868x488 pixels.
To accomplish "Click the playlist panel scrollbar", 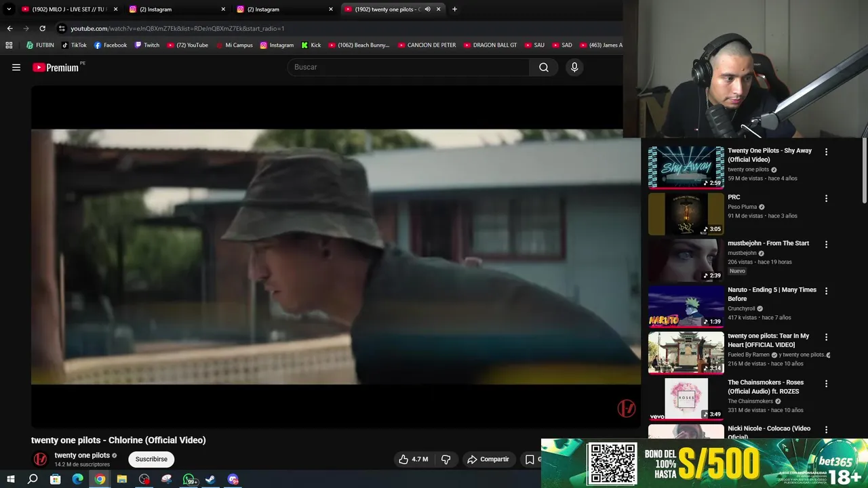I will [x=865, y=171].
